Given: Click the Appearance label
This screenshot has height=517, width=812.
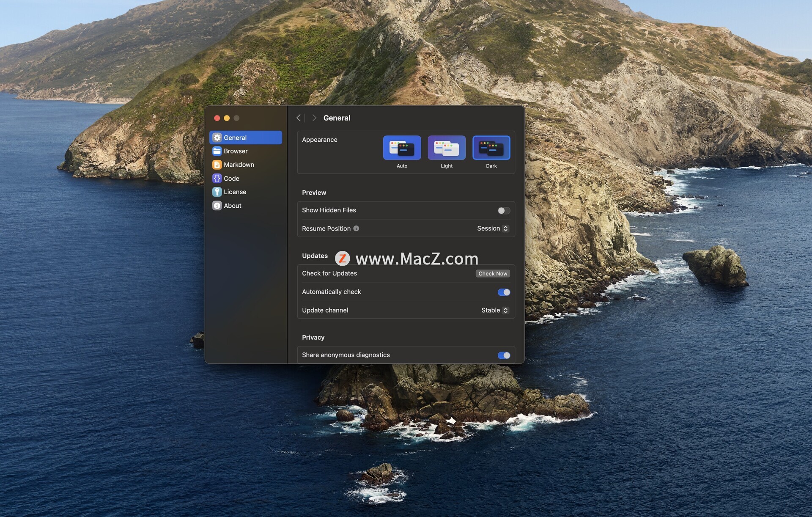Looking at the screenshot, I should 320,140.
